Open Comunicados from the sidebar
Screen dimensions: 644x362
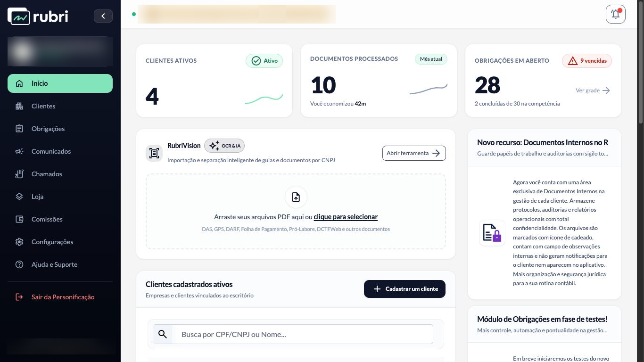click(60, 151)
